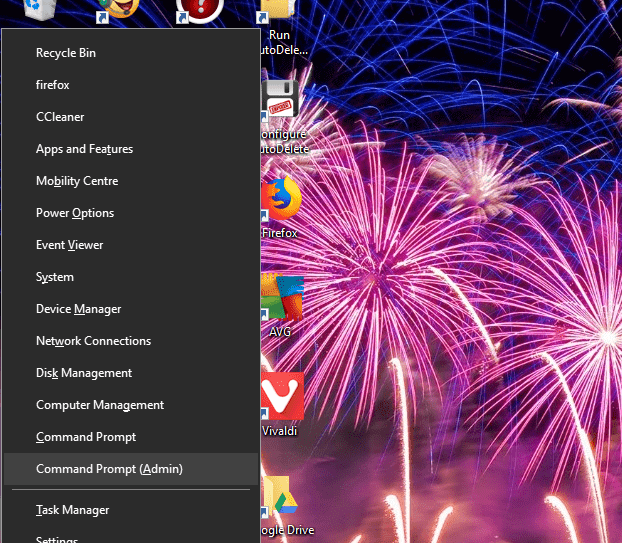Launch firefox menu entry
Image resolution: width=622 pixels, height=543 pixels.
(131, 85)
